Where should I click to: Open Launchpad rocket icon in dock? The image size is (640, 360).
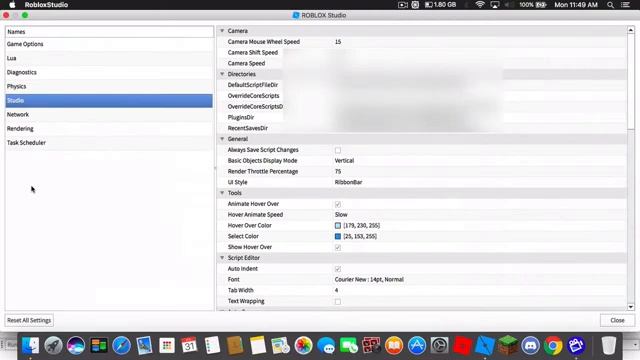[x=53, y=346]
